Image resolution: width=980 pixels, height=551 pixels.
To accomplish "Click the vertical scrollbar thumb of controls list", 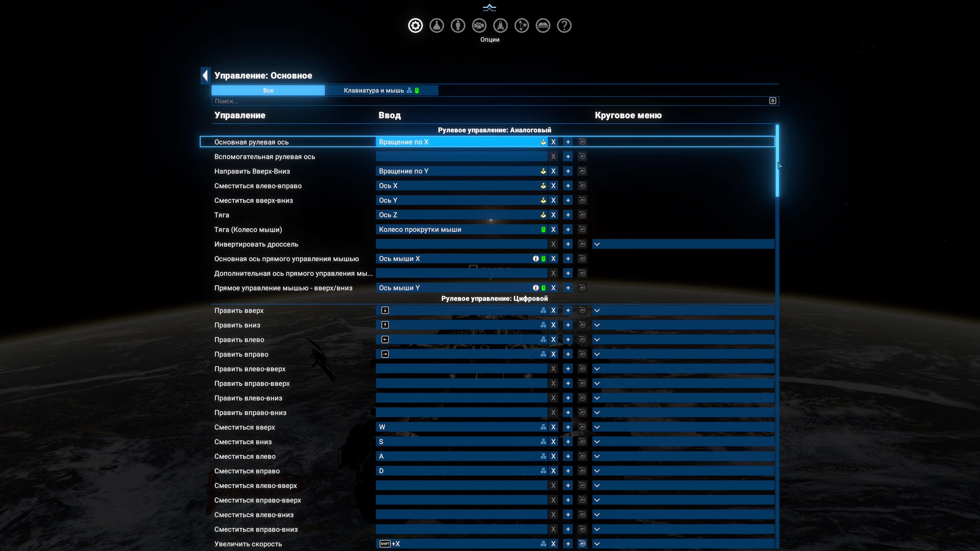I will point(777,161).
